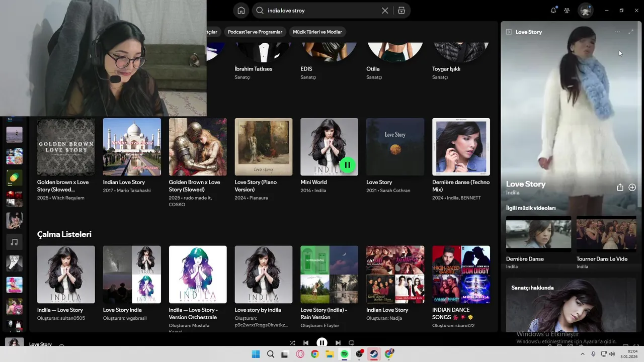Open Windows Start menu
Image resolution: width=644 pixels, height=362 pixels.
256,354
